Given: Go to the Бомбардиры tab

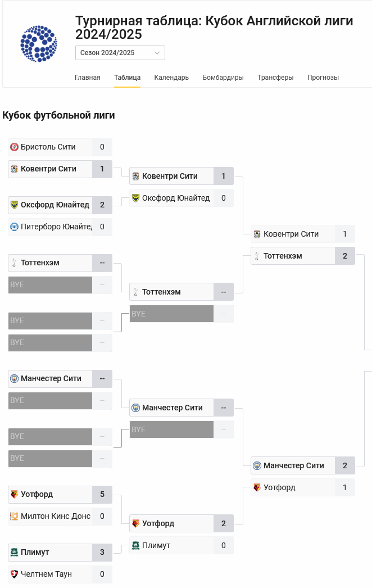Looking at the screenshot, I should (223, 78).
